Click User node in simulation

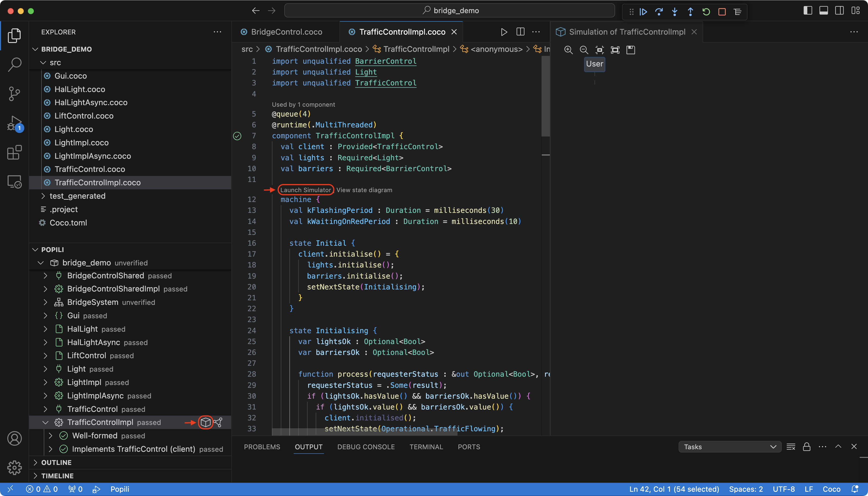pos(595,64)
